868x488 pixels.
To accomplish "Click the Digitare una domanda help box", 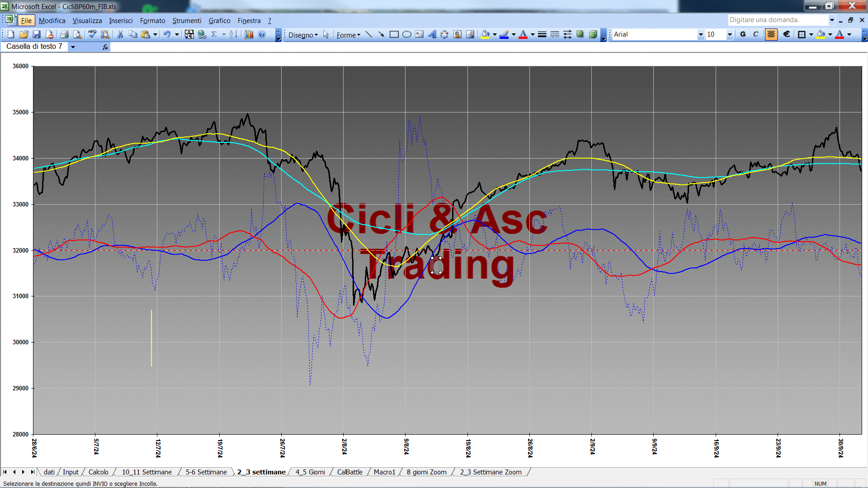I will tap(778, 20).
